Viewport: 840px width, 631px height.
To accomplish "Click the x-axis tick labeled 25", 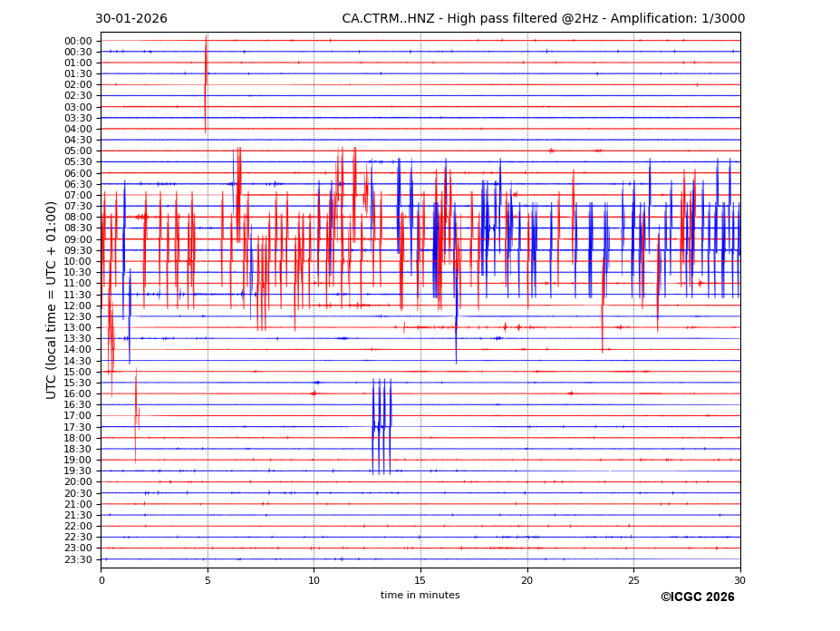I will [x=633, y=580].
